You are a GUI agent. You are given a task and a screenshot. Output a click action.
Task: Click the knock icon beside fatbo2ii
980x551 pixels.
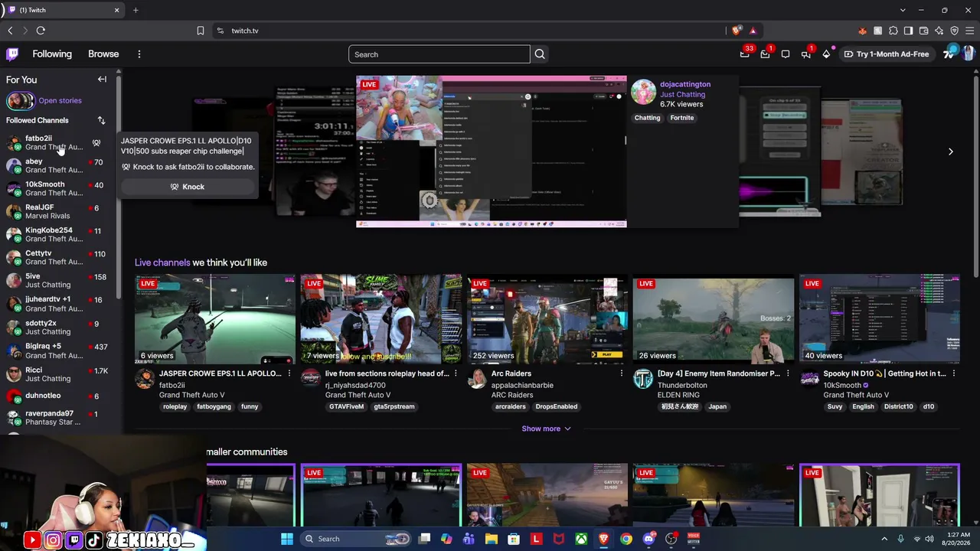click(96, 143)
